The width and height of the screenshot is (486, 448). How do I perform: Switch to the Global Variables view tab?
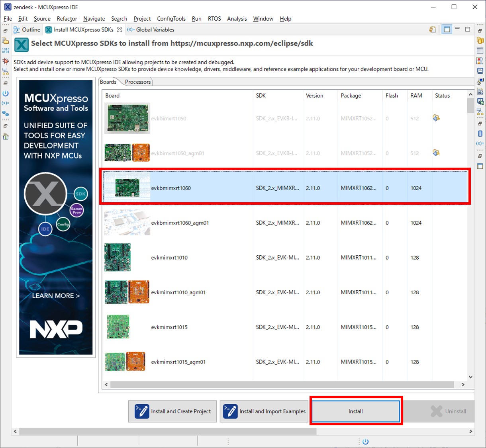[151, 30]
